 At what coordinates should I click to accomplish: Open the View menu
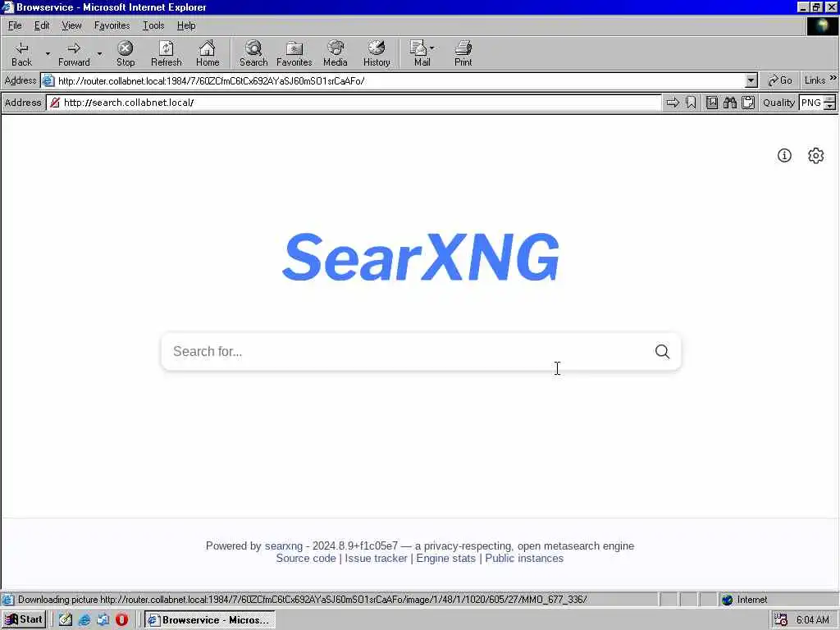coord(71,25)
